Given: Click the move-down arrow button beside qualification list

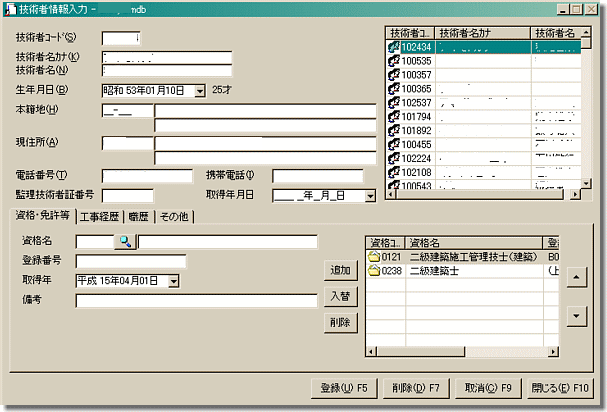Looking at the screenshot, I should point(575,316).
